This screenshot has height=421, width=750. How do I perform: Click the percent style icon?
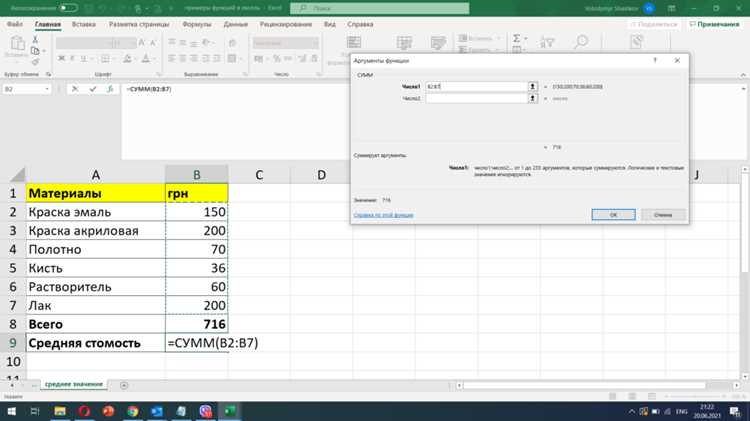click(x=276, y=58)
